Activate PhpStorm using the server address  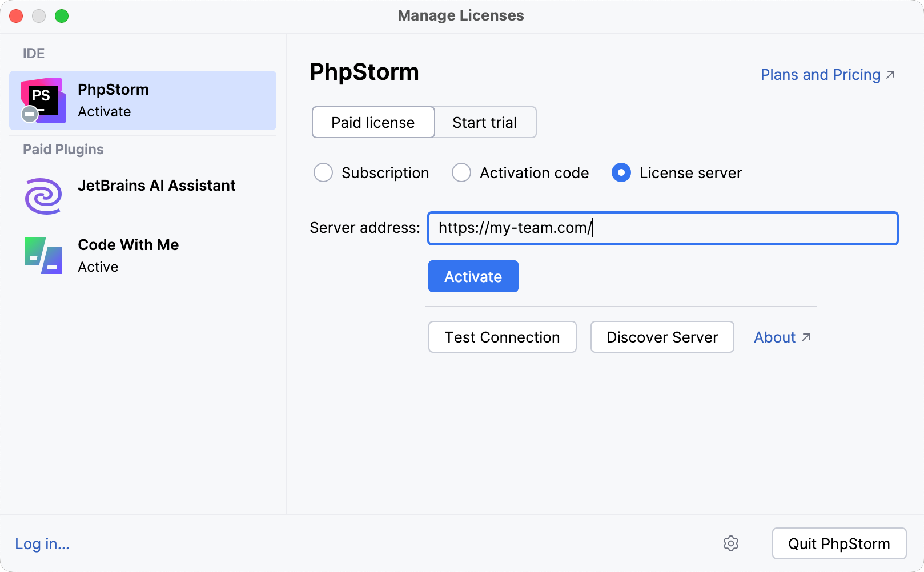pos(473,276)
